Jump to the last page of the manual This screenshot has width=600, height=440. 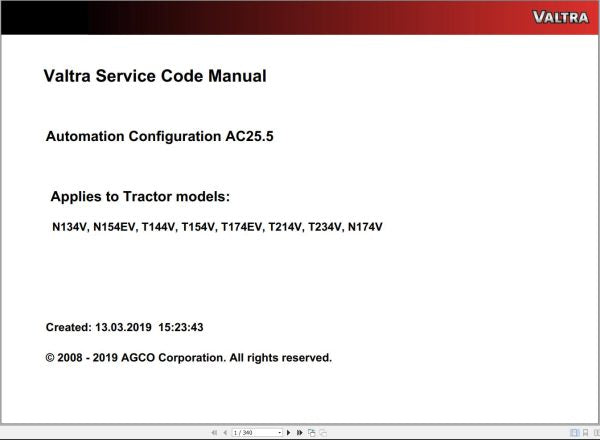pos(299,433)
